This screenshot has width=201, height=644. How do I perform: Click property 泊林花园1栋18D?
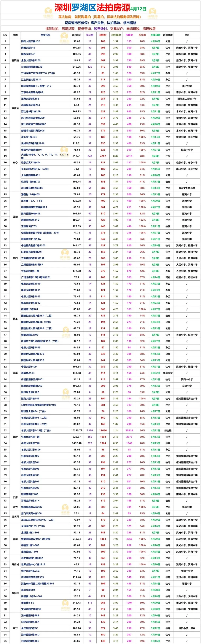pos(30,635)
